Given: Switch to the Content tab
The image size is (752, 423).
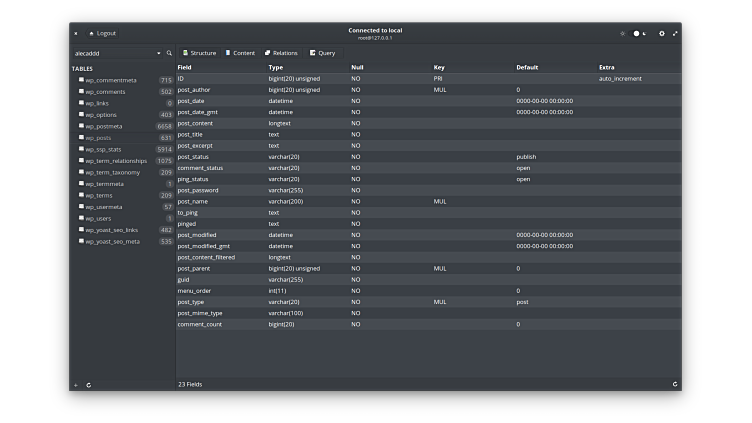Looking at the screenshot, I should click(240, 53).
